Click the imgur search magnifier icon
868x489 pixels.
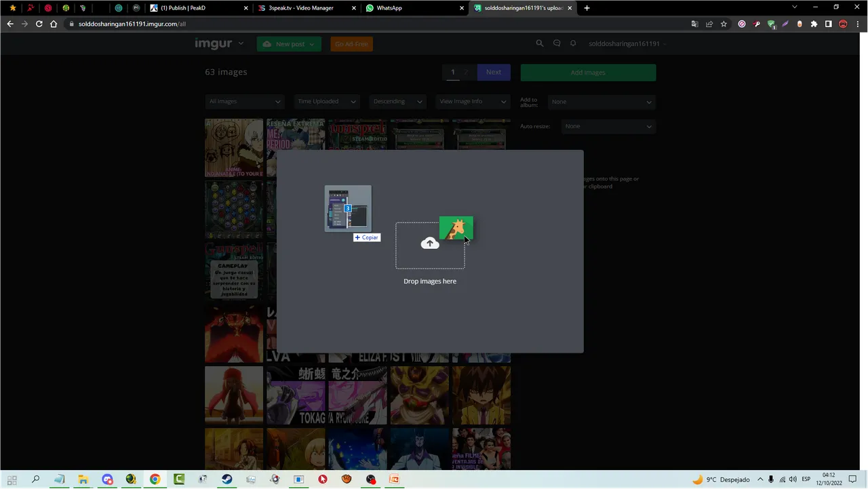[x=540, y=43]
